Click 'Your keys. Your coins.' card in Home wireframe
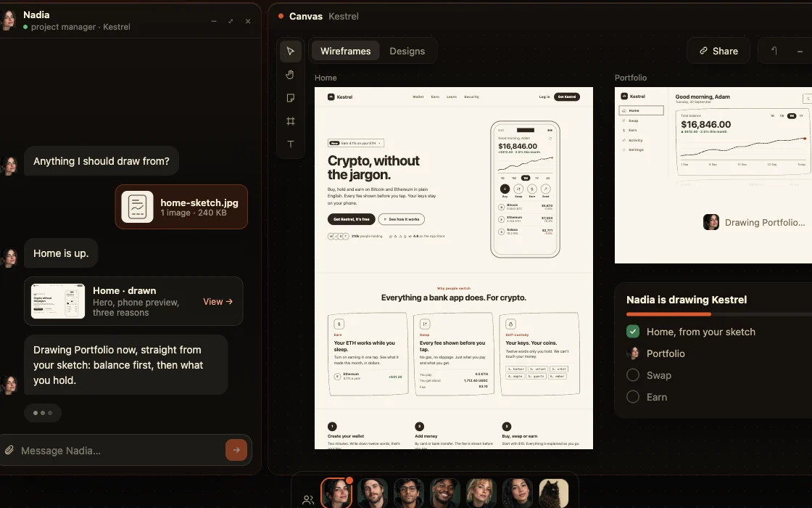 point(539,354)
